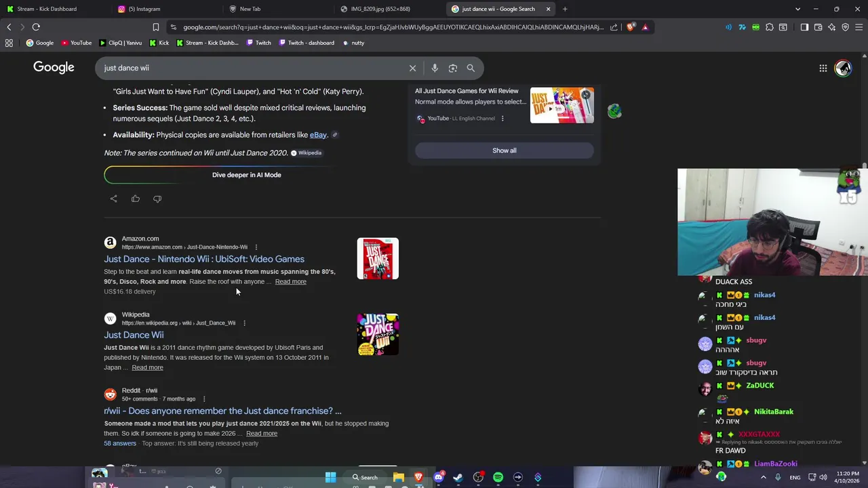Open the nutty bookmark

point(353,43)
